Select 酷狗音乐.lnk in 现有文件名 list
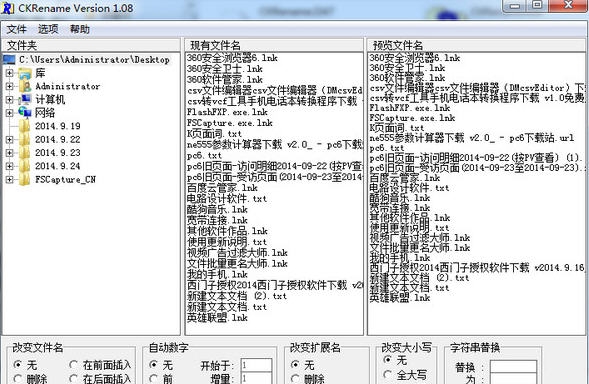589x384 pixels. pos(217,209)
